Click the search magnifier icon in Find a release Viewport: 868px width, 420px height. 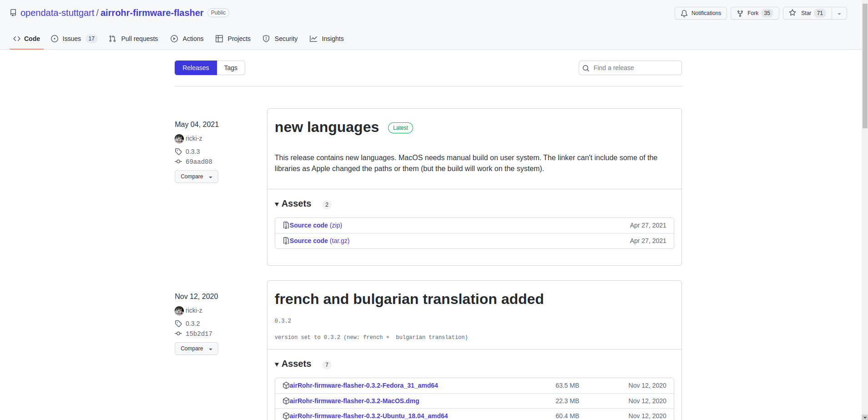(586, 68)
